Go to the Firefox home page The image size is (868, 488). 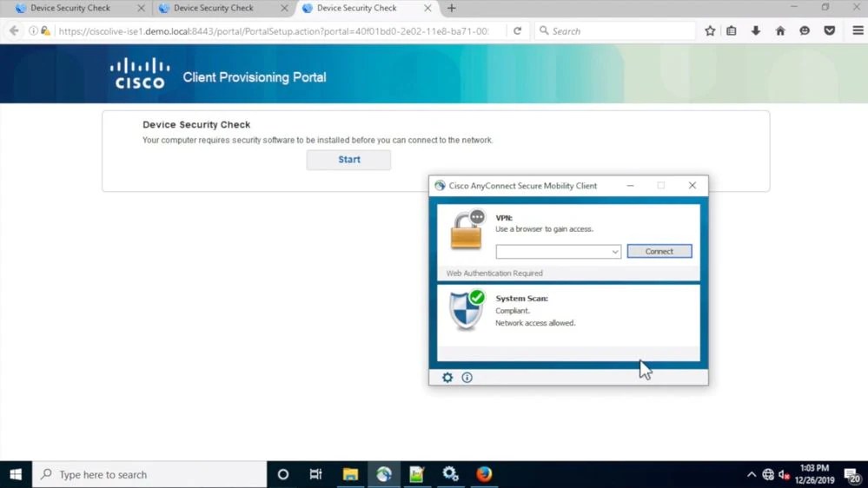coord(780,31)
